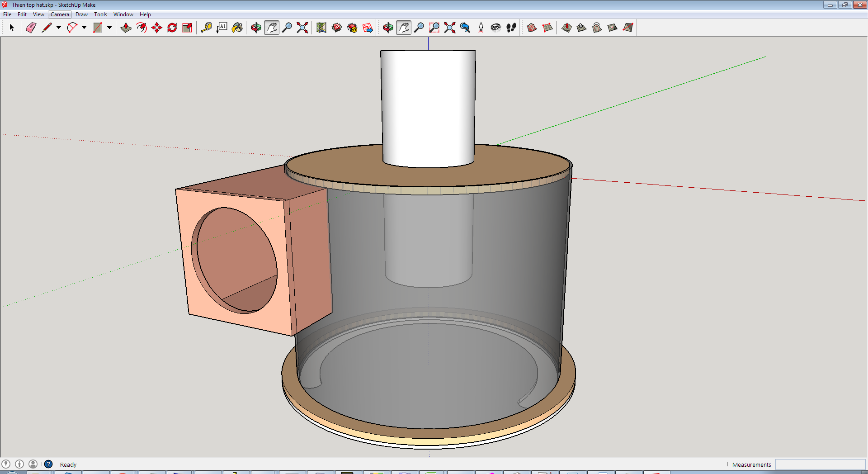Screen dimensions: 868x474
Task: Choose the Paint Bucket tool
Action: pos(237,28)
